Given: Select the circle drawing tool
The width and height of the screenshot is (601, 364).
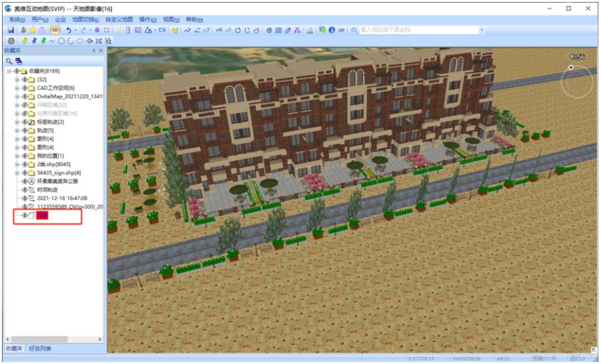Looking at the screenshot, I should pyautogui.click(x=62, y=40).
